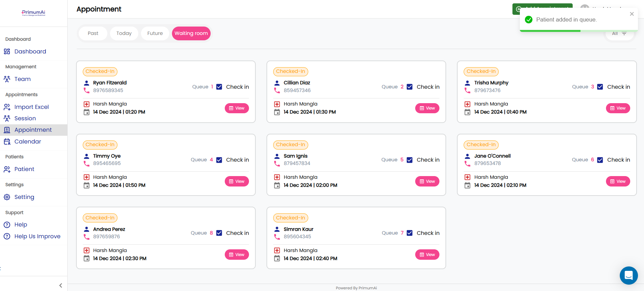Open the Session page from sidebar

tap(25, 118)
